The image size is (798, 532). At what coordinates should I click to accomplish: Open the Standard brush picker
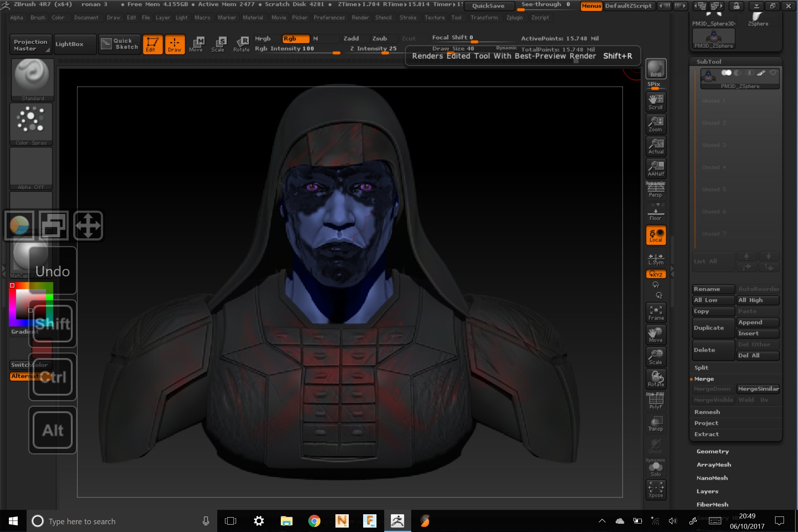coord(33,80)
